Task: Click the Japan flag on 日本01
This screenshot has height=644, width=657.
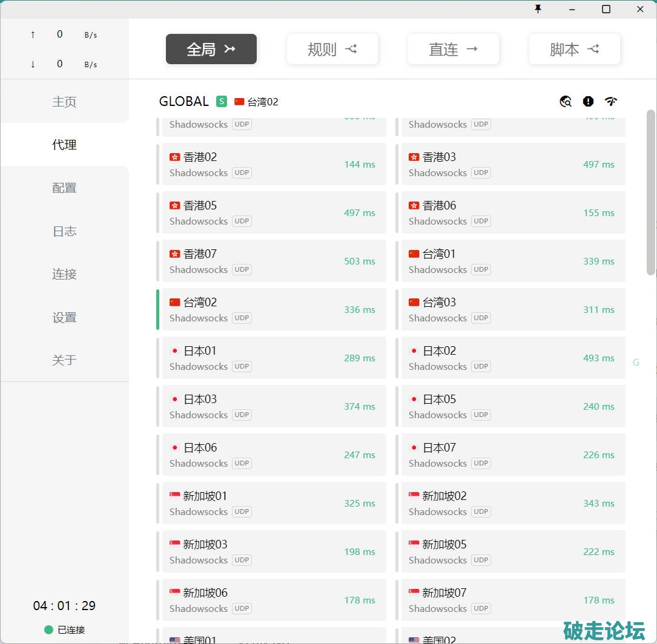Action: tap(175, 351)
